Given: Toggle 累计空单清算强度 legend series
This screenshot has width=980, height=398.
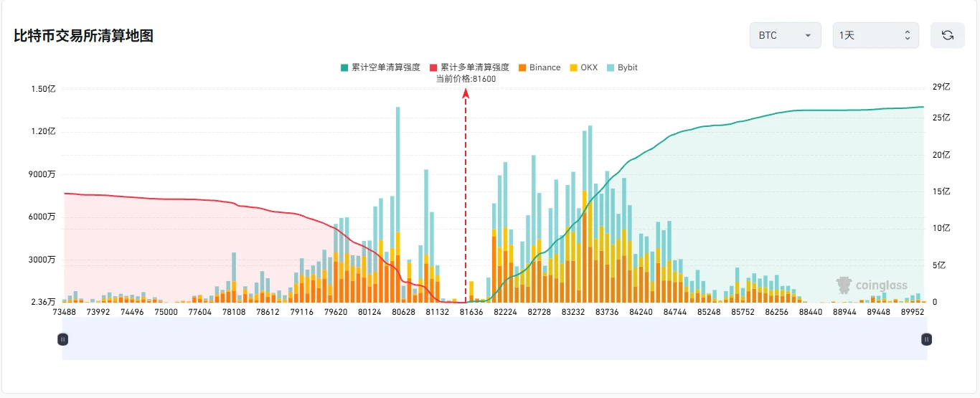Looking at the screenshot, I should click(x=381, y=67).
